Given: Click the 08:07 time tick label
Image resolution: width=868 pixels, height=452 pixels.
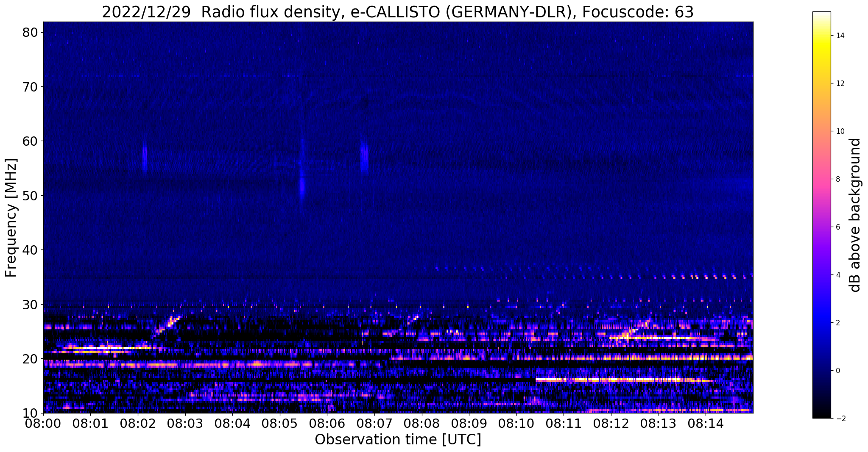Looking at the screenshot, I should tap(374, 423).
